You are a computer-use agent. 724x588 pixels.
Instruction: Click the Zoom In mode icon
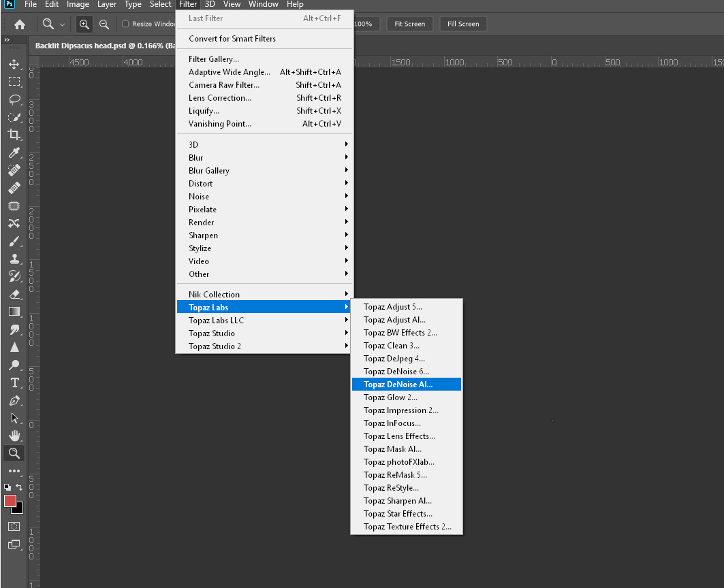(x=84, y=24)
